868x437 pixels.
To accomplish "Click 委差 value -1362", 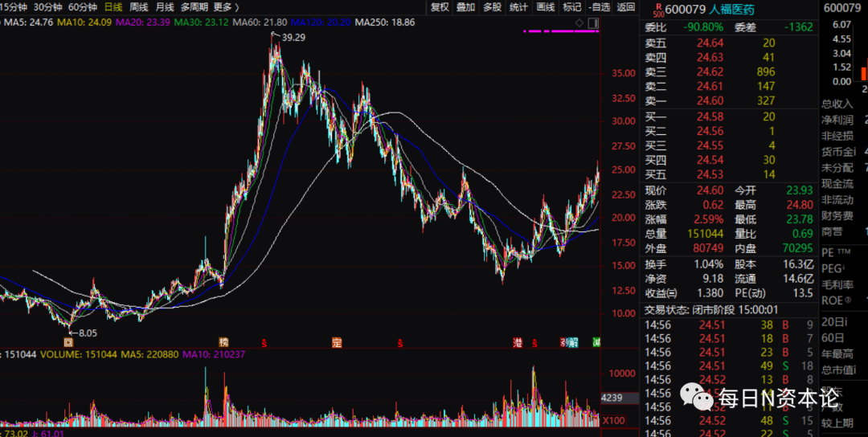I will click(798, 27).
